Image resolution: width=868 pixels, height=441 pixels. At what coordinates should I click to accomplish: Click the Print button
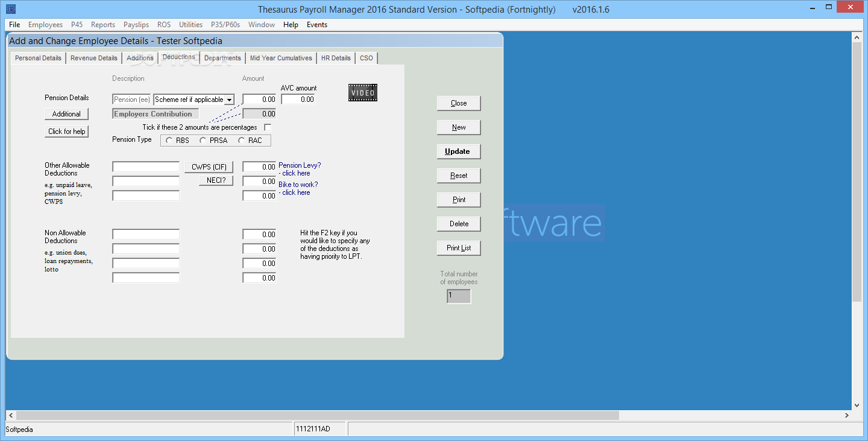pos(459,200)
